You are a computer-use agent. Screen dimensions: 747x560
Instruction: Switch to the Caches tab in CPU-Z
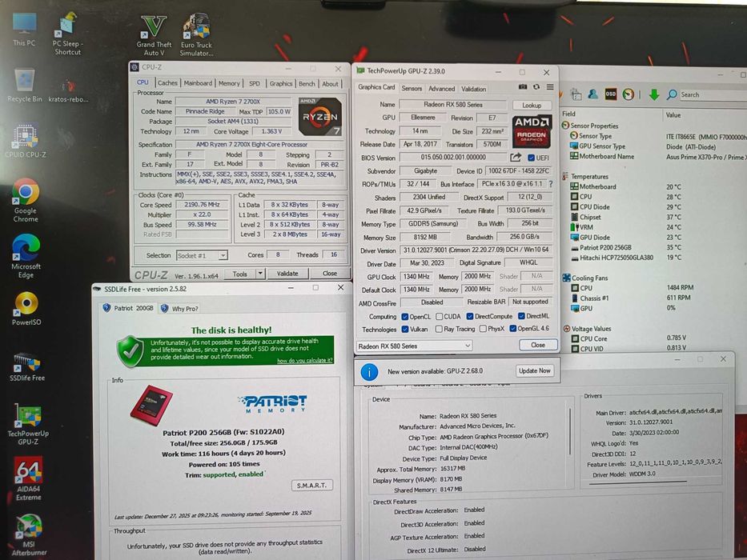click(167, 83)
